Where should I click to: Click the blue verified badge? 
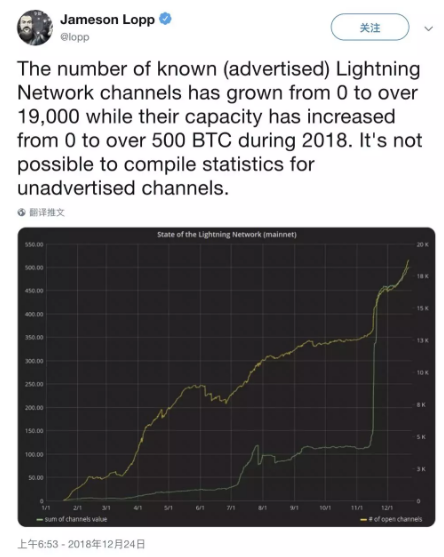pyautogui.click(x=165, y=18)
